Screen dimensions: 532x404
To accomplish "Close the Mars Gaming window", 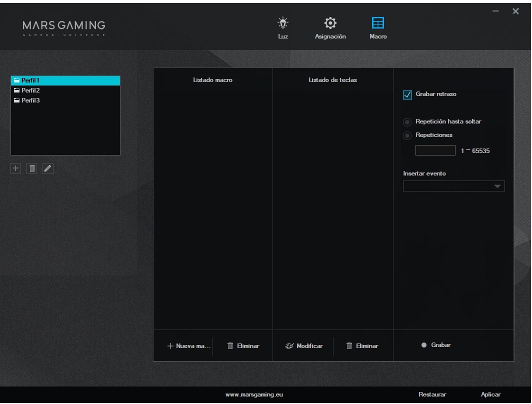I will tap(515, 11).
